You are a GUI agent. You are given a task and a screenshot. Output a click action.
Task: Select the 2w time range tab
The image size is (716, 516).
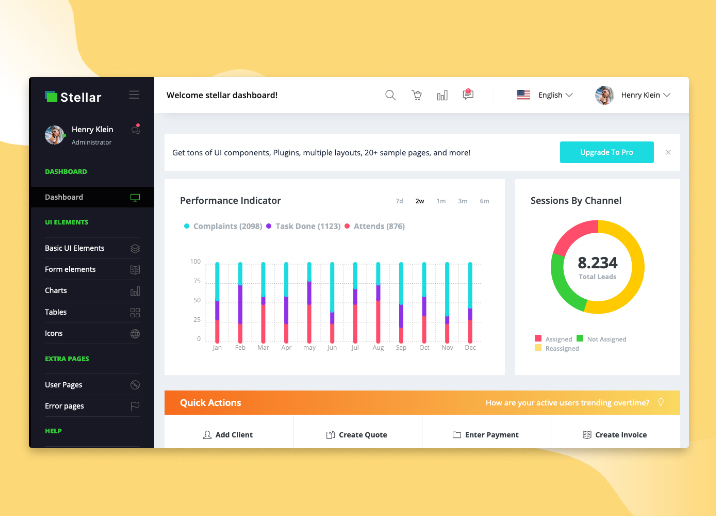[420, 201]
